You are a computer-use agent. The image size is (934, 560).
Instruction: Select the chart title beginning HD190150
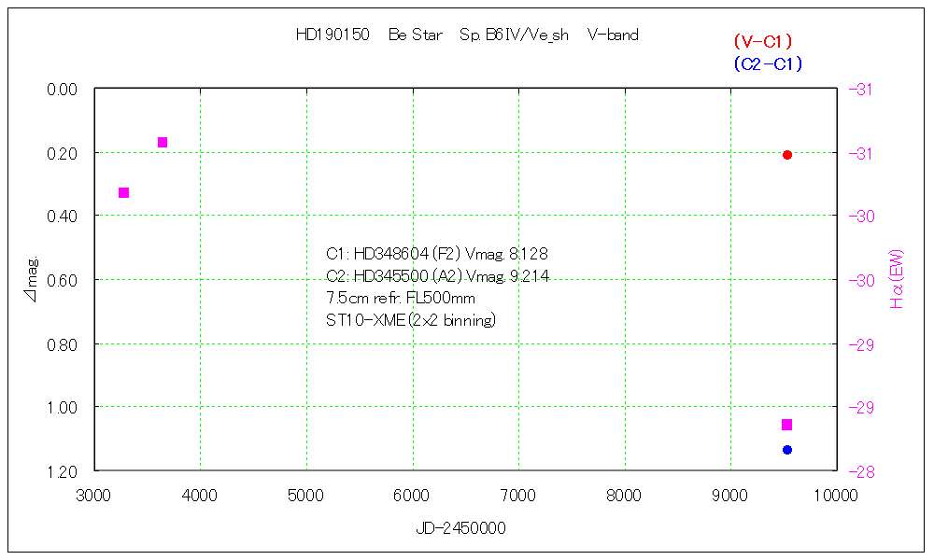click(x=466, y=35)
